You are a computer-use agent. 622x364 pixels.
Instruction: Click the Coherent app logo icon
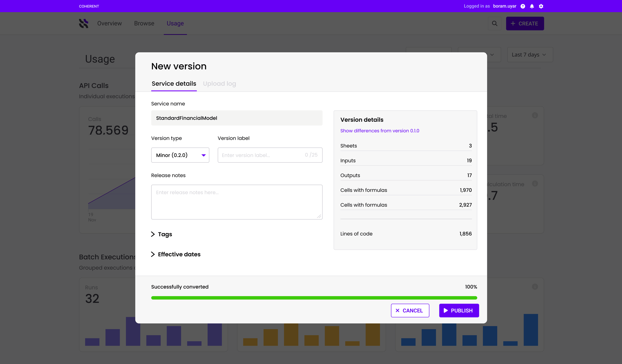pos(83,23)
